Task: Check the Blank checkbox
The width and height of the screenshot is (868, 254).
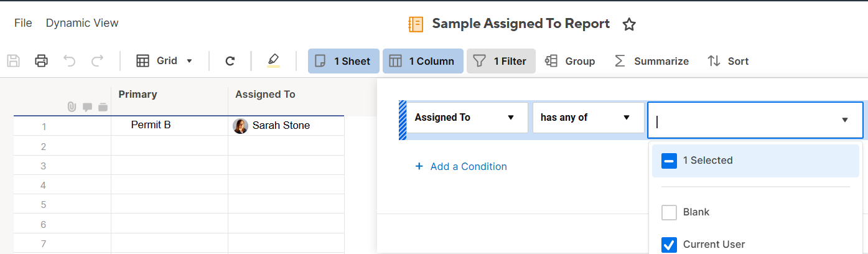Action: (669, 212)
